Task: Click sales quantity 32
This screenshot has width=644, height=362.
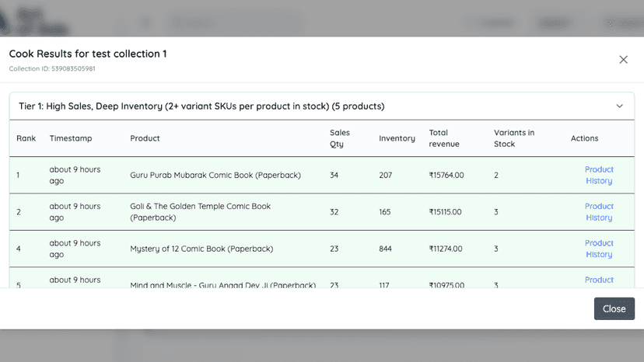Action: pyautogui.click(x=334, y=212)
